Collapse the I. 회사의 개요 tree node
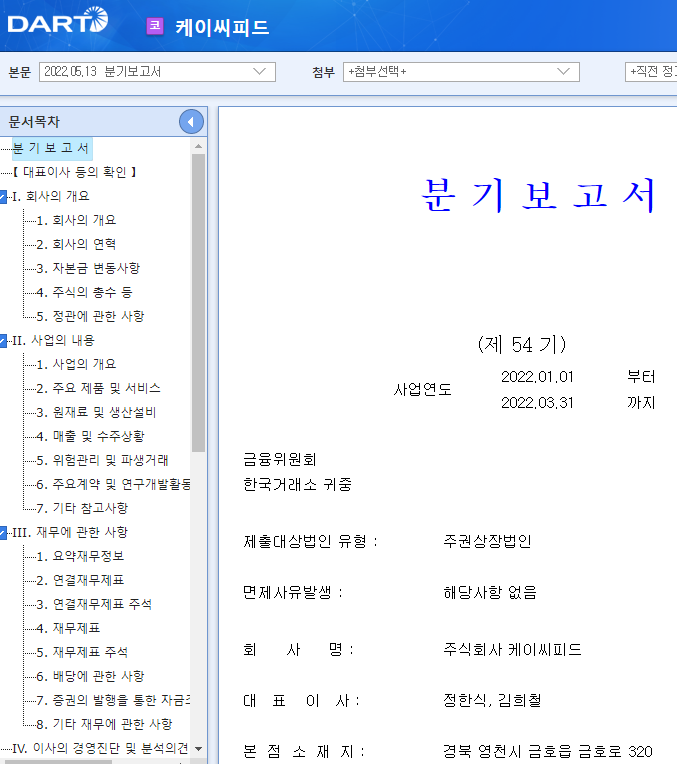This screenshot has width=677, height=764. pos(3,197)
